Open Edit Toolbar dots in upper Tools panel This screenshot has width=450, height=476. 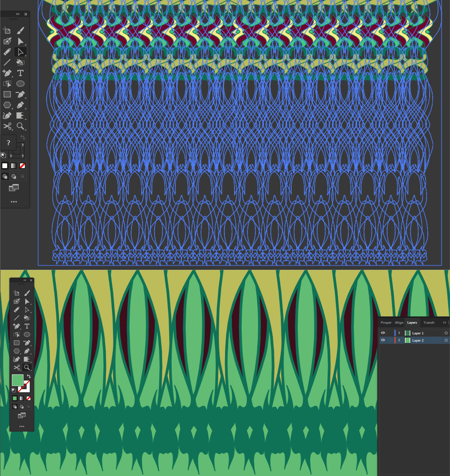click(x=14, y=202)
